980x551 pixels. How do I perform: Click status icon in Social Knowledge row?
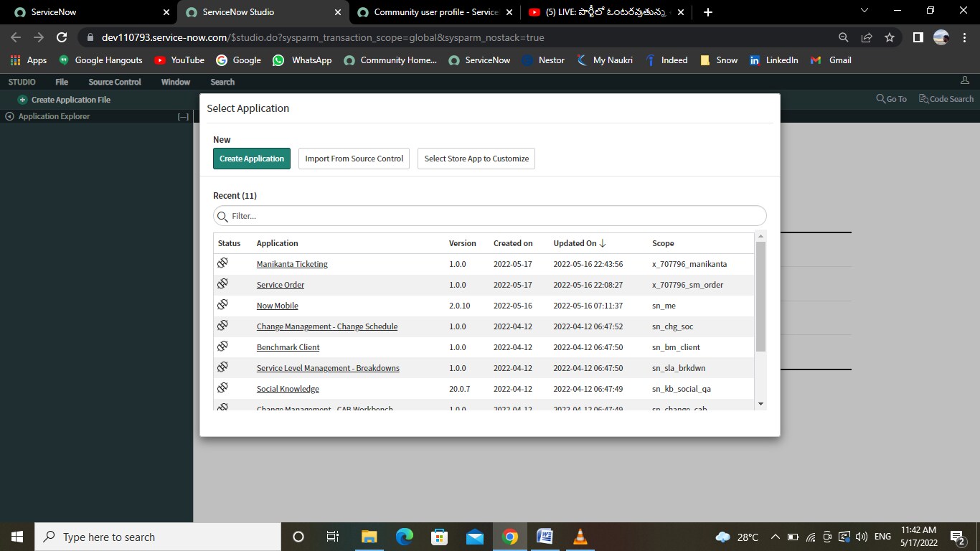coord(222,388)
